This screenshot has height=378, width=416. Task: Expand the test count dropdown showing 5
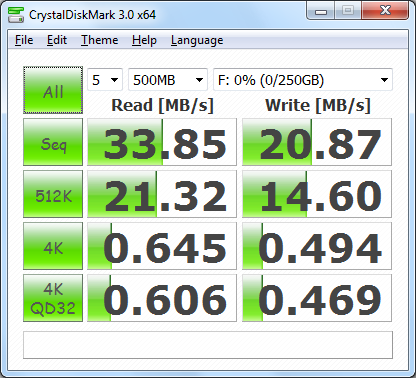(105, 80)
